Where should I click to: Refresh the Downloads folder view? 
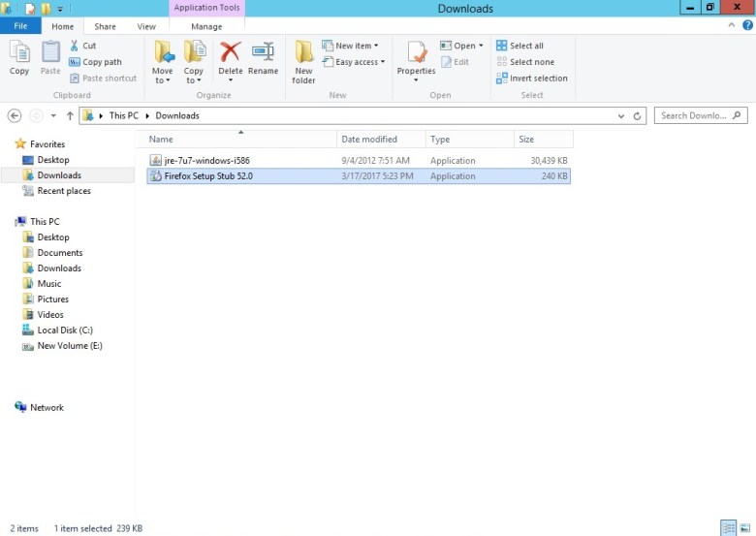point(638,115)
